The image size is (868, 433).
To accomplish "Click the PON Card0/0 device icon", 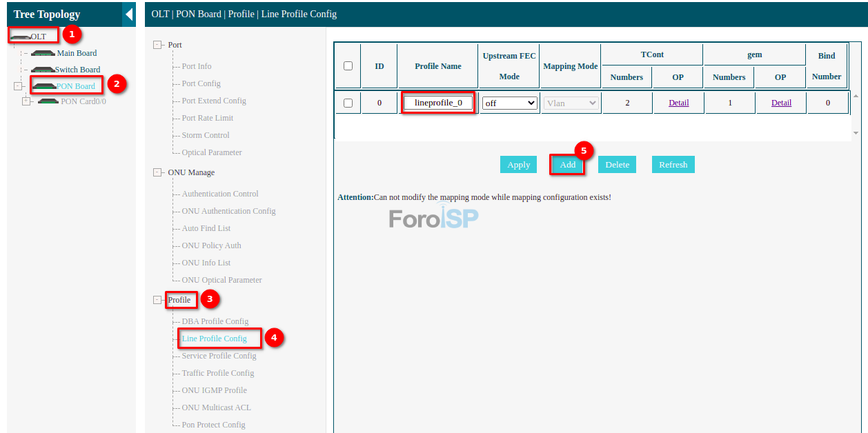I will pos(48,101).
